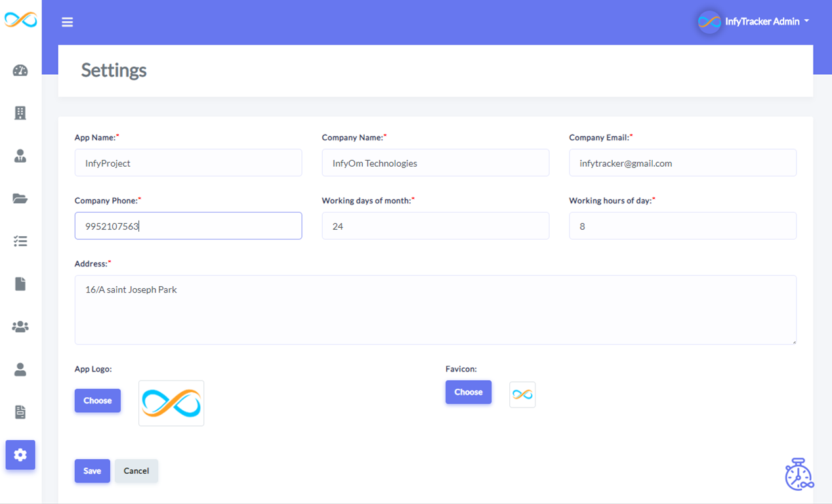Select the building icon in the sidebar
The width and height of the screenshot is (832, 504).
coord(20,112)
